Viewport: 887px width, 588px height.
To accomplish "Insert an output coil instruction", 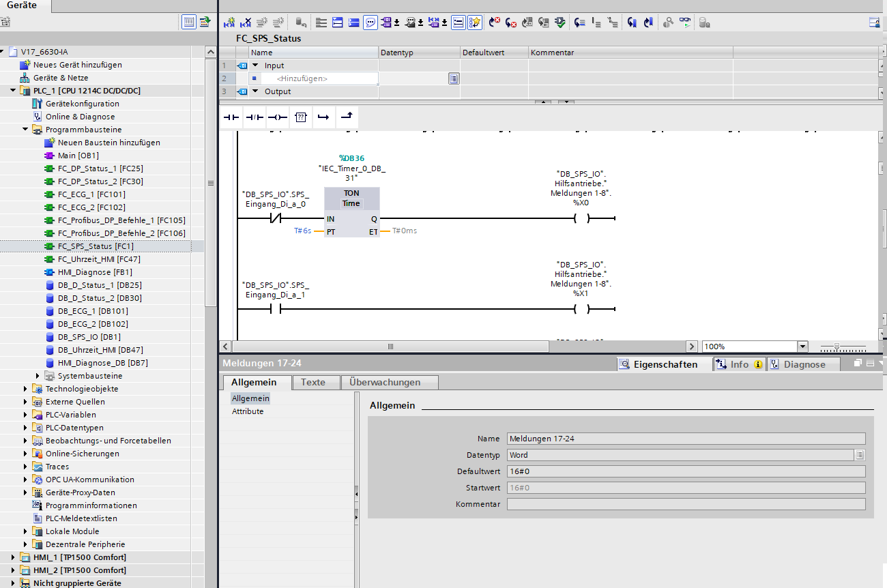I will click(277, 117).
